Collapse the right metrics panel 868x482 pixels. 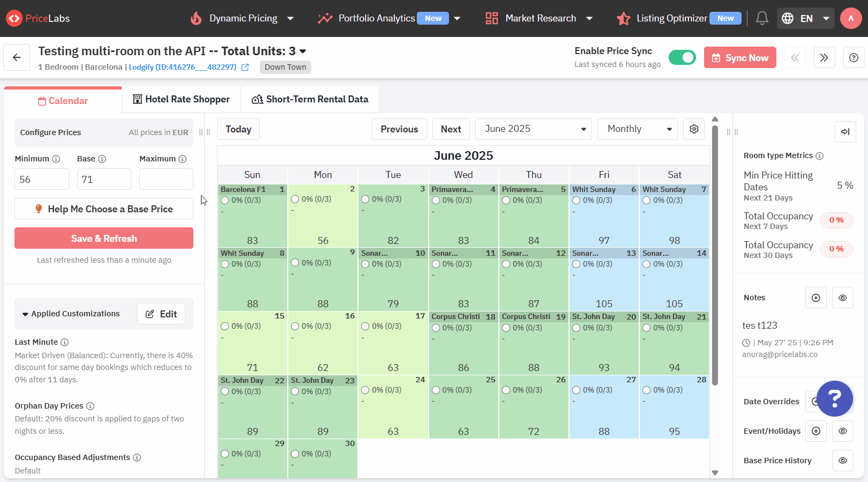(845, 132)
